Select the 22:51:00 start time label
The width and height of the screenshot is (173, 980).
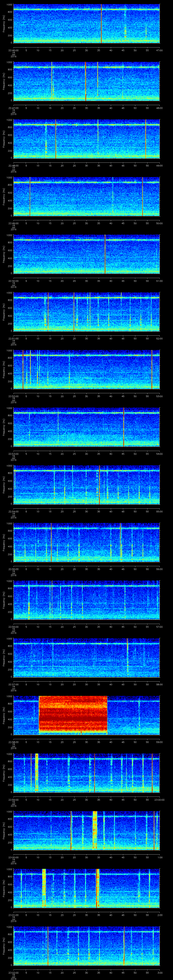tap(14, 339)
